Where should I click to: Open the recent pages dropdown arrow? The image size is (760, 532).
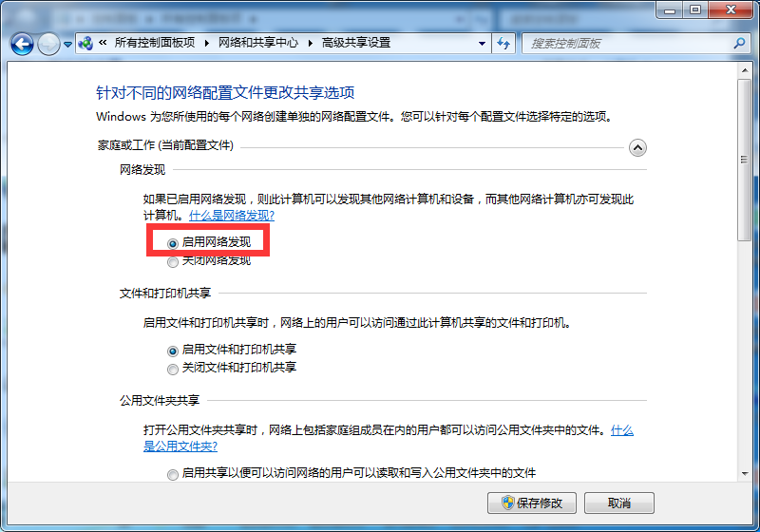click(68, 44)
